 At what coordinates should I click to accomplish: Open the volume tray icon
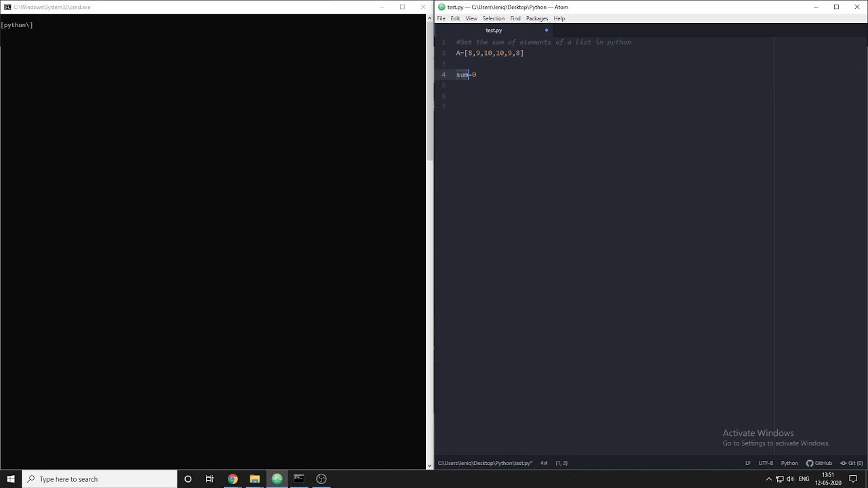tap(790, 479)
